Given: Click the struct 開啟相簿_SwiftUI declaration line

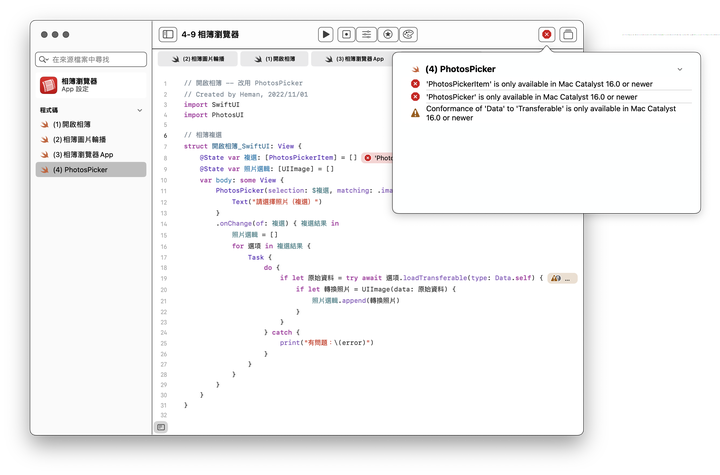Looking at the screenshot, I should 242,146.
